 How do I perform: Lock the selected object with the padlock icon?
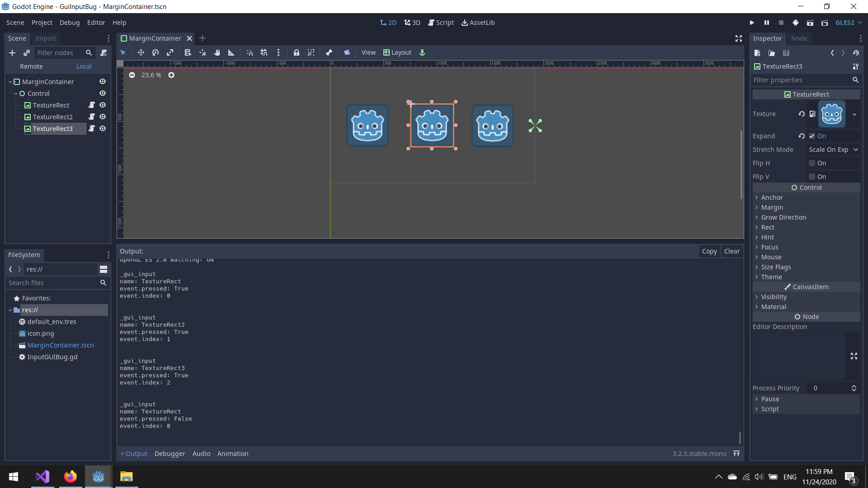[296, 52]
